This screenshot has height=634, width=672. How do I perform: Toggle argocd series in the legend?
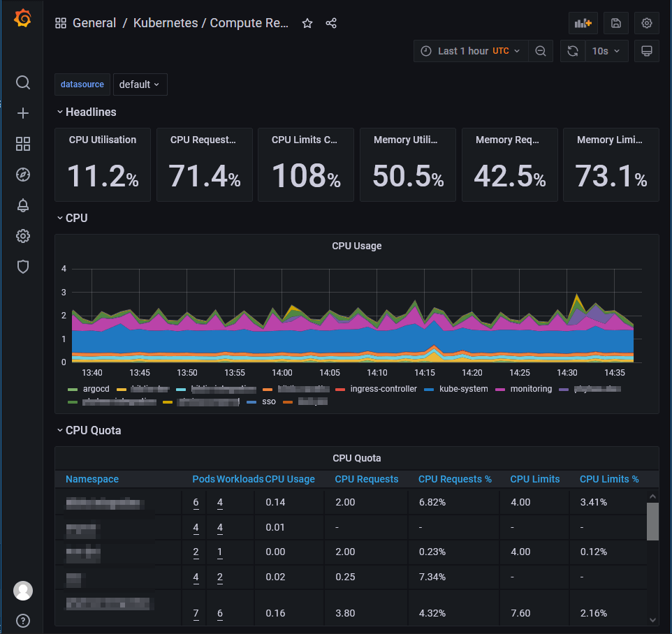point(96,388)
